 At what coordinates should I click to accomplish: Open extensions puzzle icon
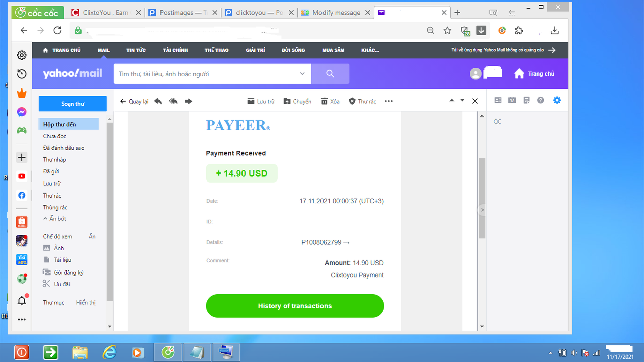tap(519, 30)
